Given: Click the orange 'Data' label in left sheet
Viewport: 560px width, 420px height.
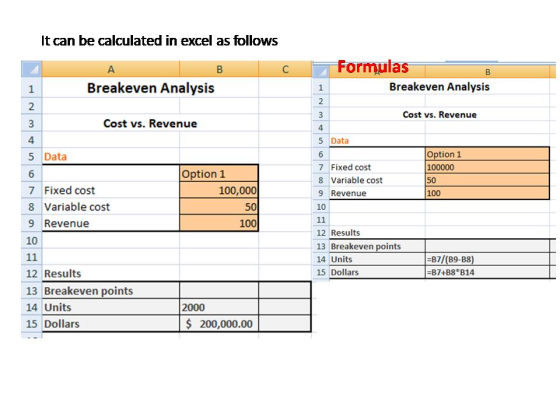Looking at the screenshot, I should coord(55,157).
